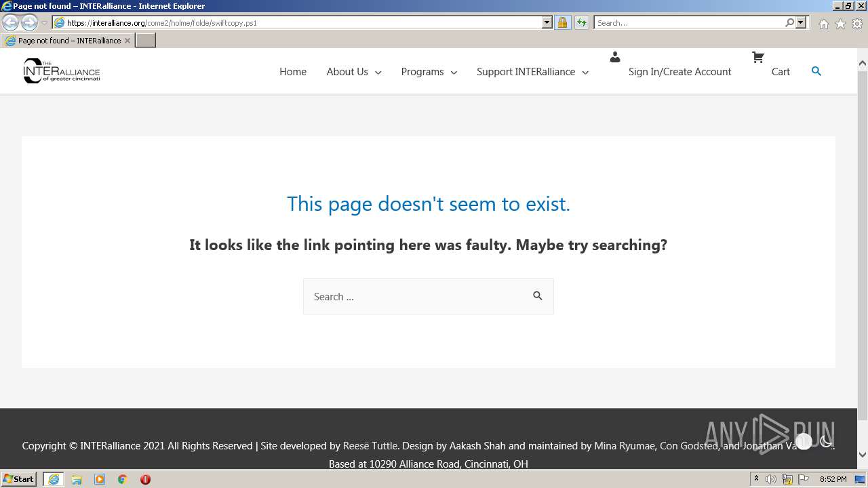Open Chrome taskbar icon
The height and width of the screenshot is (488, 868).
point(123,479)
